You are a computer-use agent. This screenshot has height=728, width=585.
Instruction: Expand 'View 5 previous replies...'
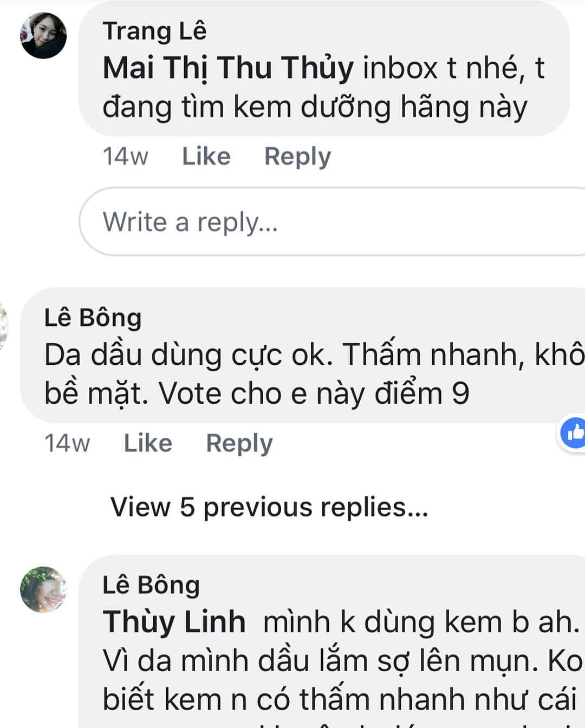point(269,507)
